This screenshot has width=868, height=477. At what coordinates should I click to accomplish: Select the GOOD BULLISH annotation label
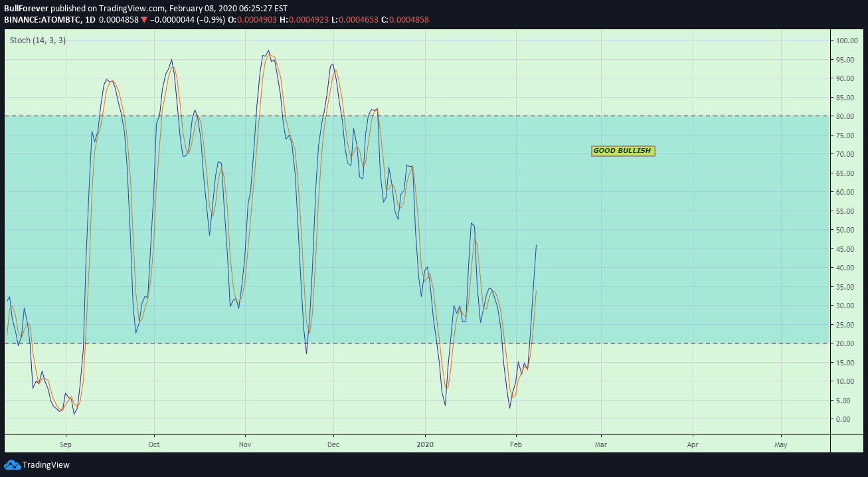[x=623, y=151]
